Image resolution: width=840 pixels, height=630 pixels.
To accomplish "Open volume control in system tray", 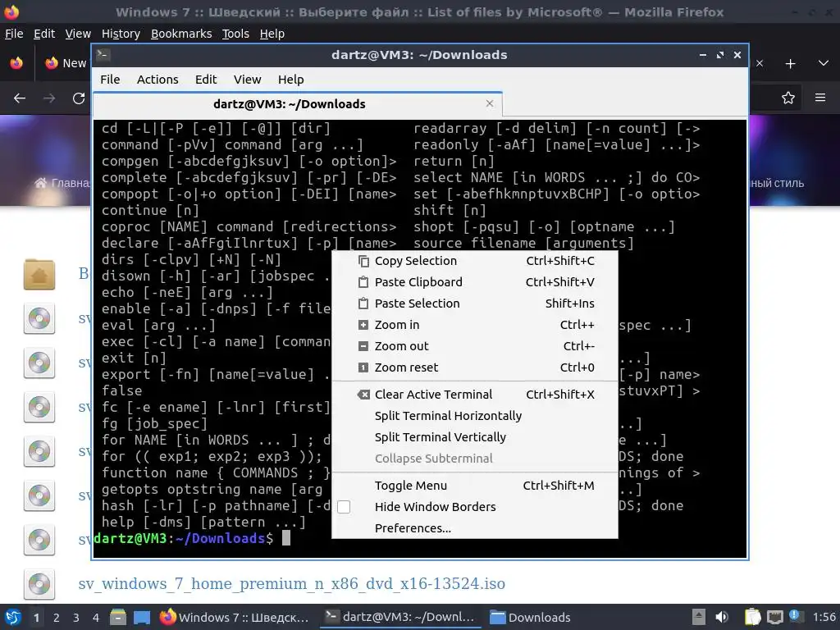I will 722,617.
